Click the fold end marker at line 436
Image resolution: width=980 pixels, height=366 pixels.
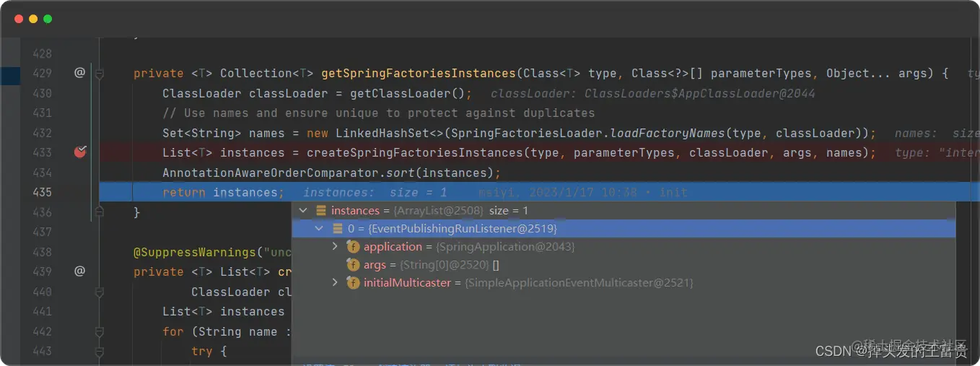point(100,212)
